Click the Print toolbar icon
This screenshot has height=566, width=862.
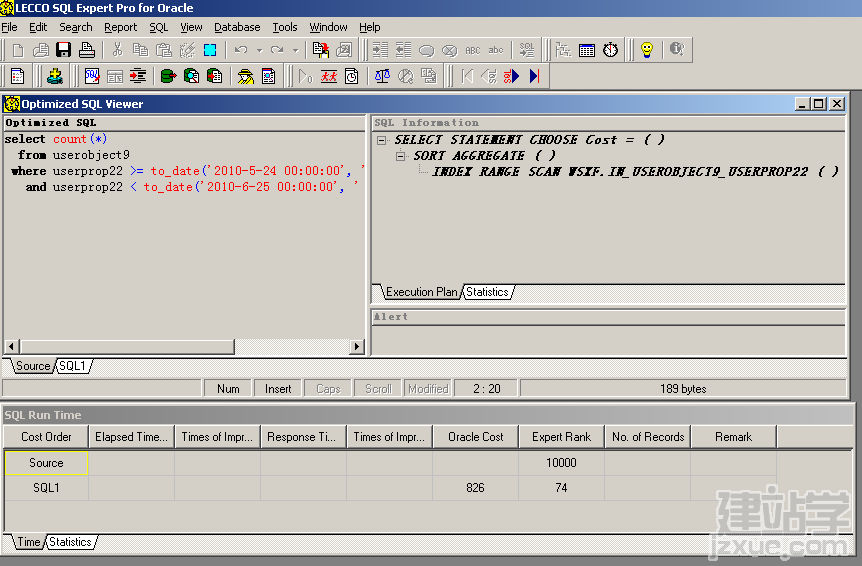(87, 51)
